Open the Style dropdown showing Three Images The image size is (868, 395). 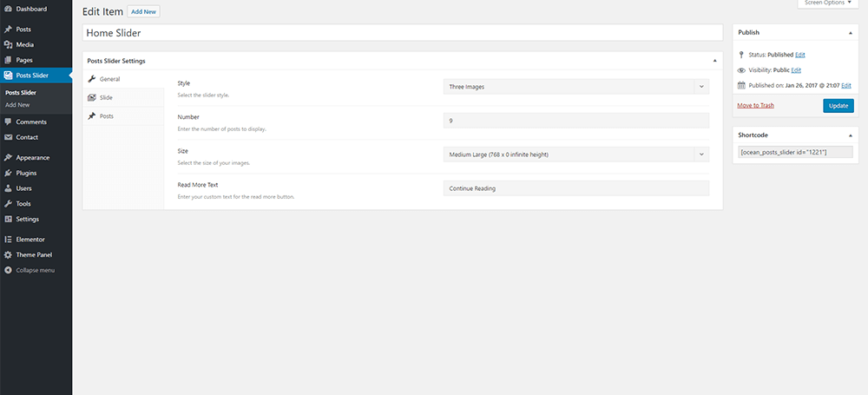(575, 87)
